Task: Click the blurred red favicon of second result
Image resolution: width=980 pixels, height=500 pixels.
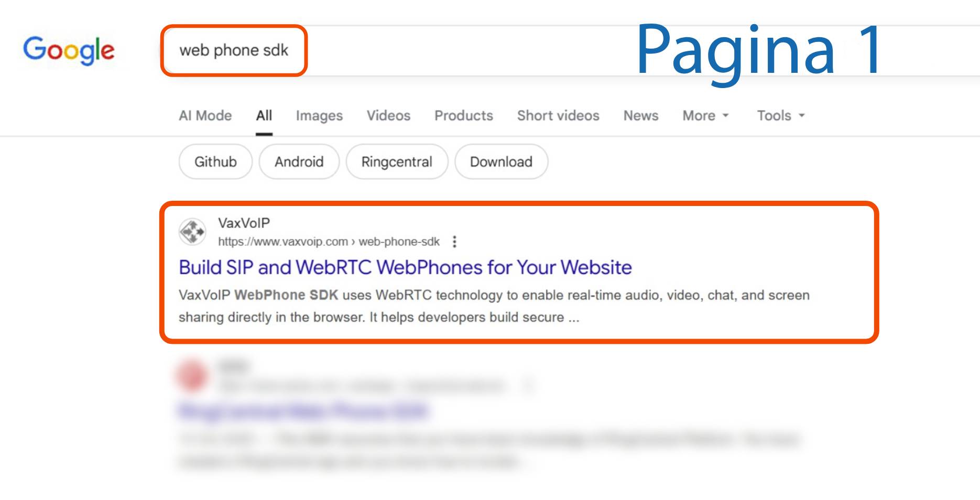Action: [192, 375]
